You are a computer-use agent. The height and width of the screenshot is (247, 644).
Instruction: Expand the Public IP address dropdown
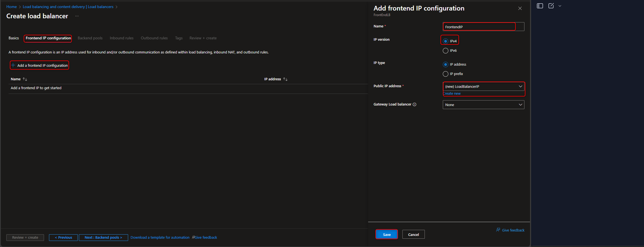[x=483, y=86]
